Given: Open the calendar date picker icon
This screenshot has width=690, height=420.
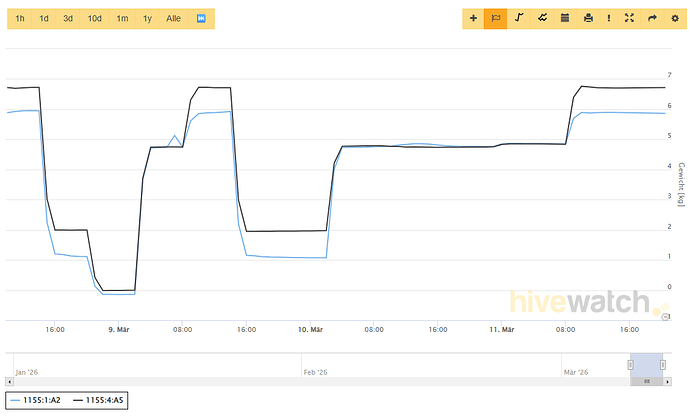Looking at the screenshot, I should coord(565,18).
